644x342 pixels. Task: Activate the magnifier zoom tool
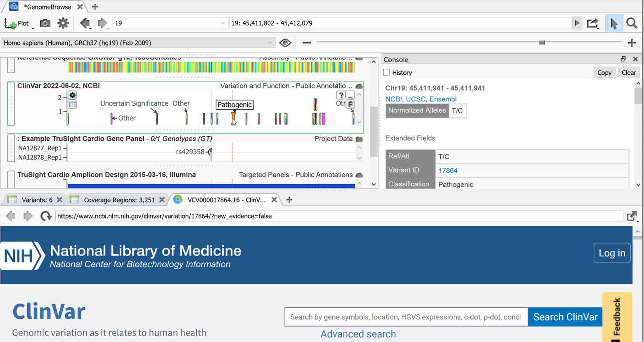[632, 23]
